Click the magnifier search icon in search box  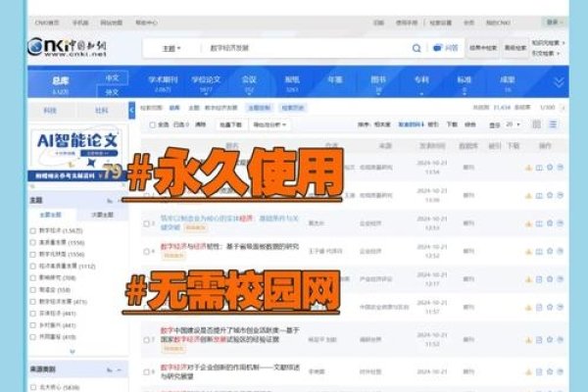point(416,48)
